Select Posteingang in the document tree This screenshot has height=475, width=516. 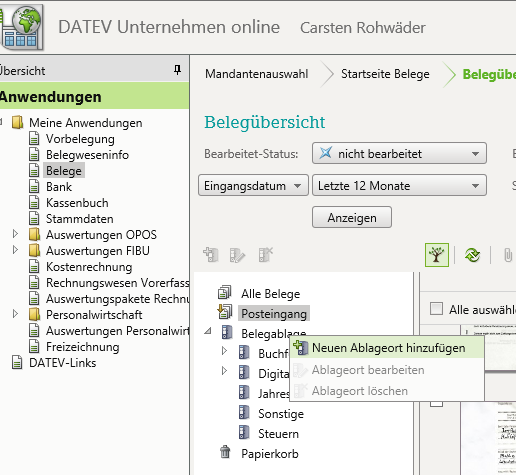[x=274, y=313]
